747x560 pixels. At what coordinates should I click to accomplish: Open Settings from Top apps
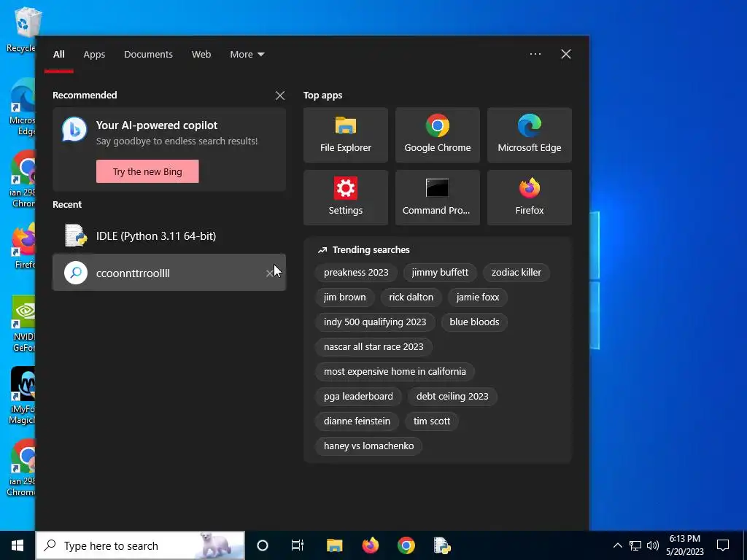pyautogui.click(x=345, y=198)
